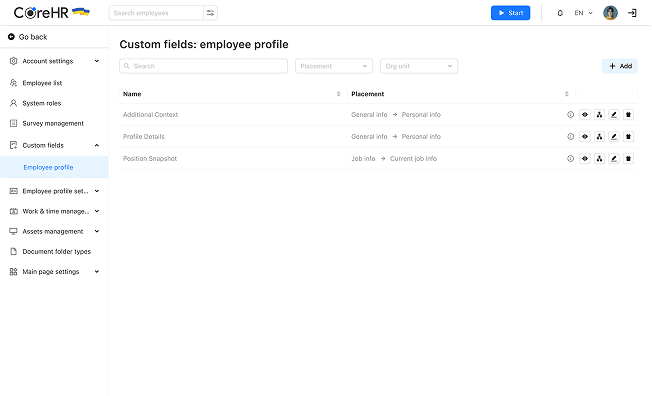Open org unit settings for Additional Context

click(x=599, y=114)
